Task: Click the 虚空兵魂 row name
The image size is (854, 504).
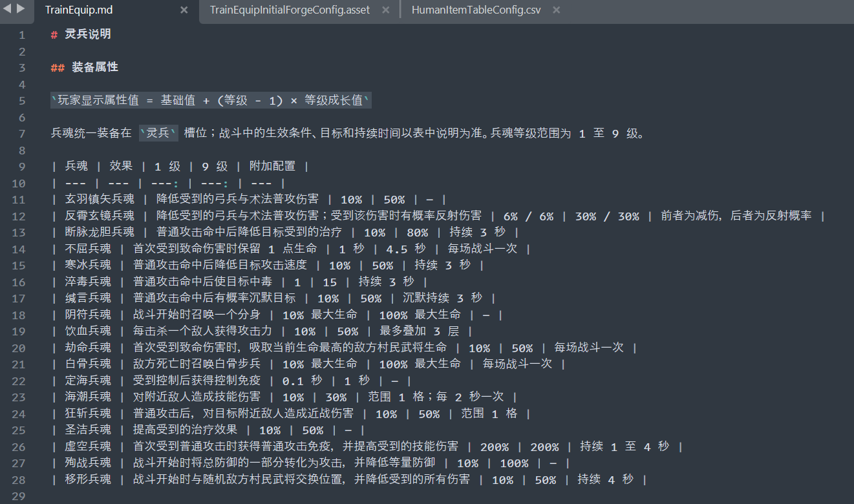Action: (x=88, y=446)
